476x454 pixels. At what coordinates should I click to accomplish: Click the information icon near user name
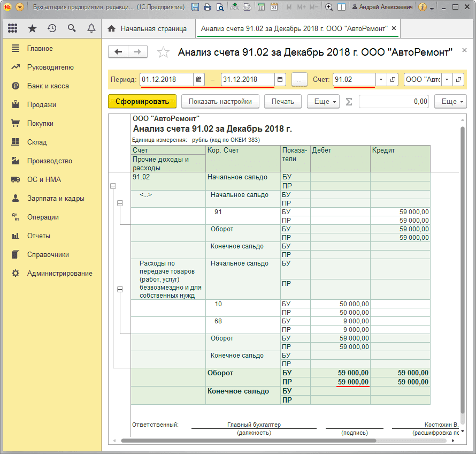click(x=423, y=6)
